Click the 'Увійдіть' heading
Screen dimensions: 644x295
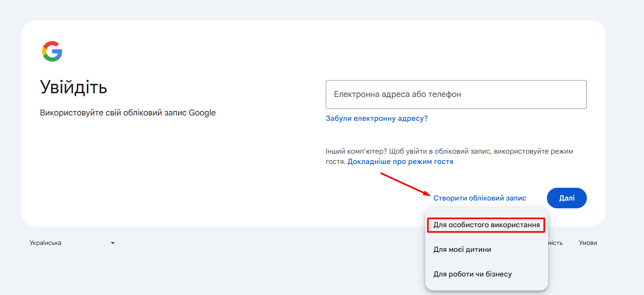point(74,88)
